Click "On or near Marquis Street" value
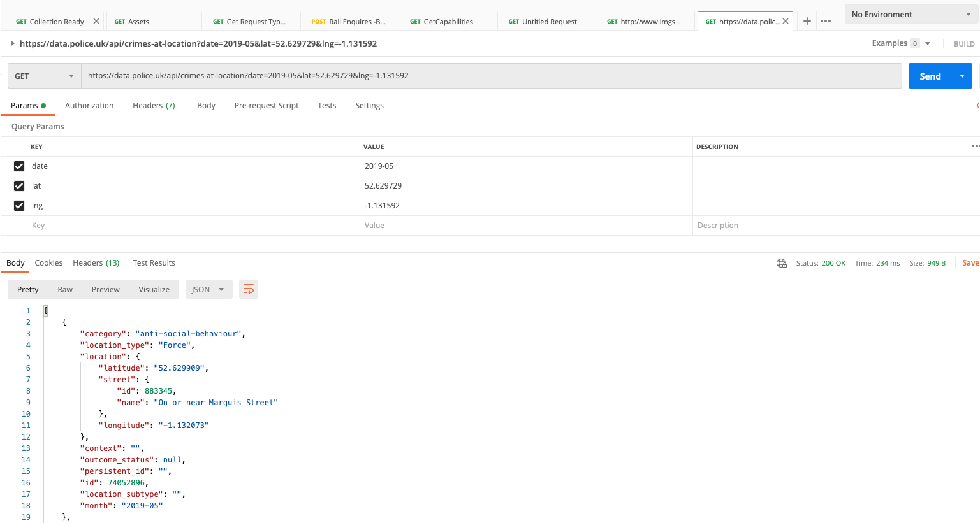 pos(216,403)
